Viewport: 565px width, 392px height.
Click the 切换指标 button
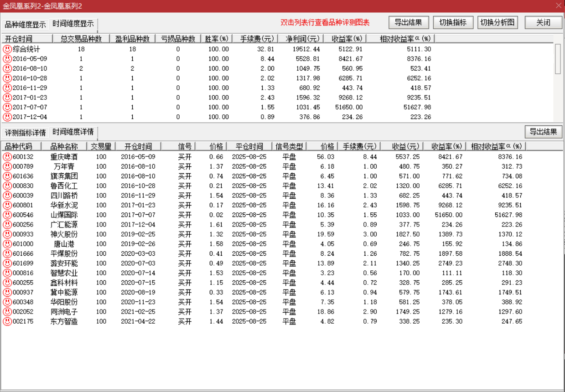(453, 22)
